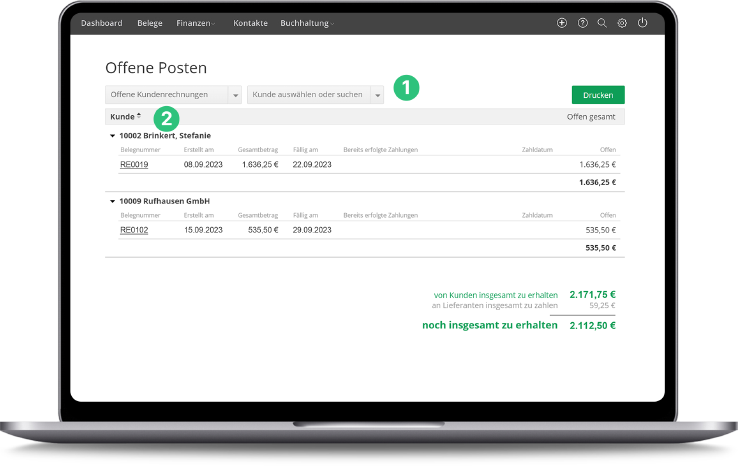The height and width of the screenshot is (466, 739).
Task: Open invoice link RE0019
Action: click(134, 164)
